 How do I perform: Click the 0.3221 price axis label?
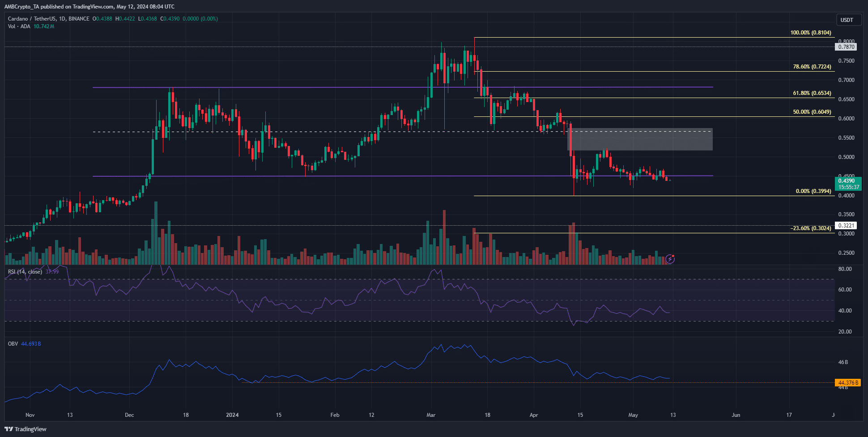[x=846, y=226]
